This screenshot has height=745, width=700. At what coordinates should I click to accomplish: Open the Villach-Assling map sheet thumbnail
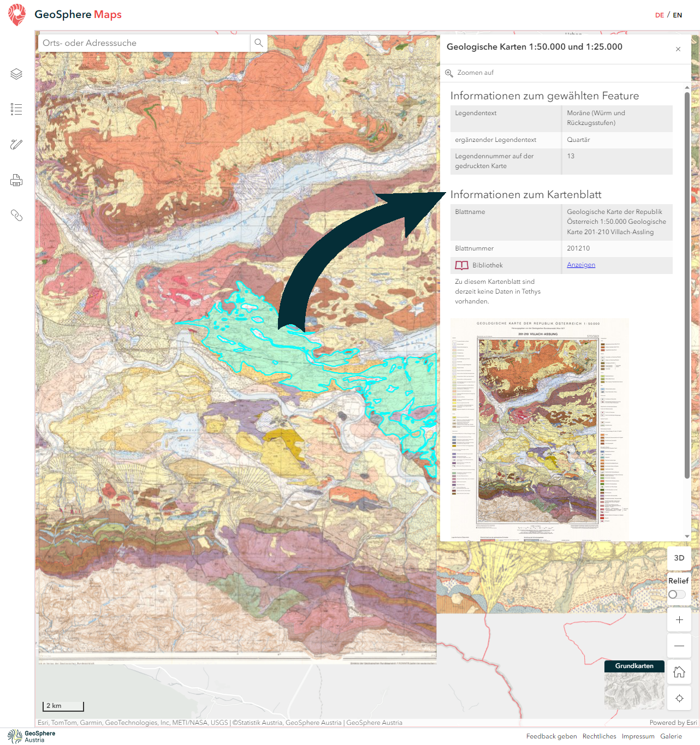pos(539,430)
